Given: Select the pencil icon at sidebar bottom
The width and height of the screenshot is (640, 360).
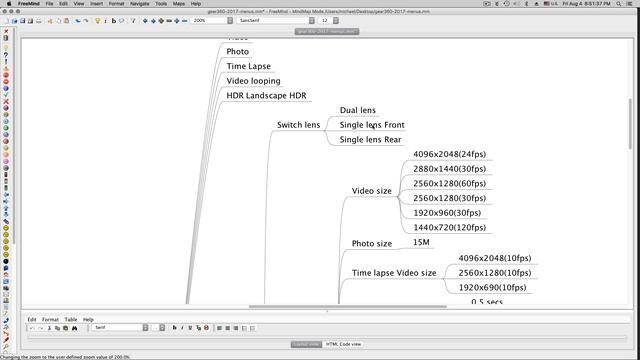Looking at the screenshot, I should 6,340.
